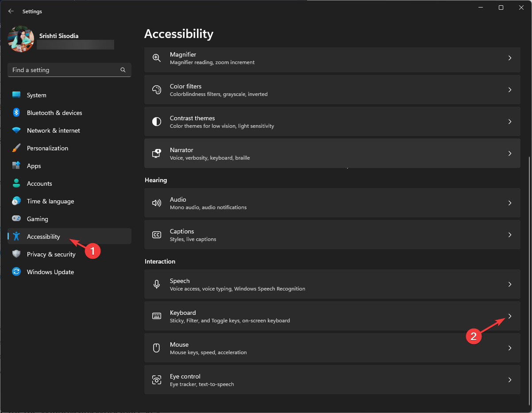Click the Speech microphone icon

tap(157, 284)
